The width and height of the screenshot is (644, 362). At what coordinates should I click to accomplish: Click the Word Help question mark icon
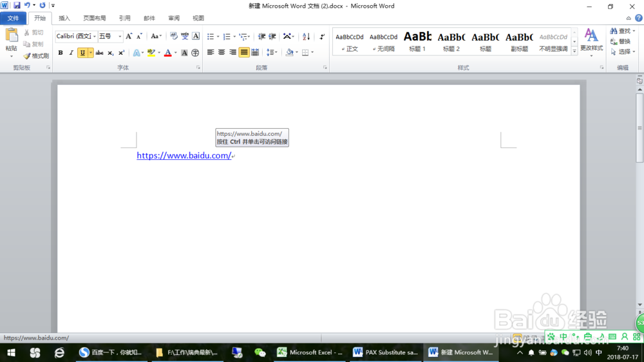coord(639,18)
